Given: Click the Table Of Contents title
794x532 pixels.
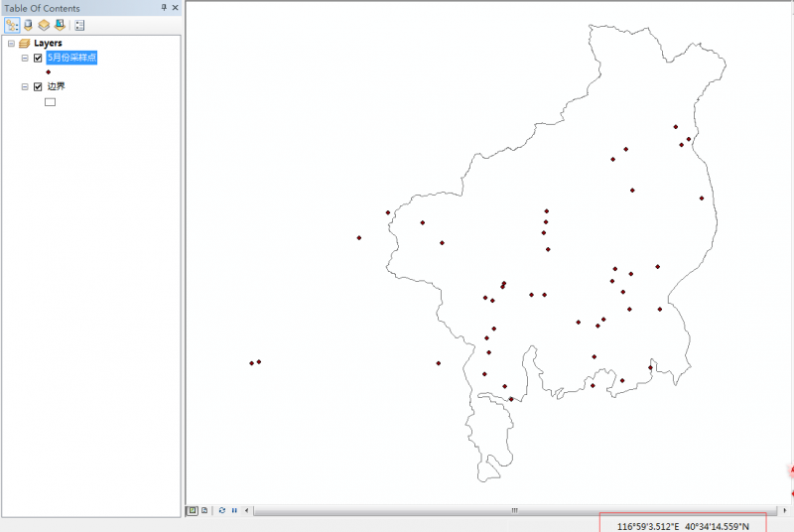Looking at the screenshot, I should point(42,8).
